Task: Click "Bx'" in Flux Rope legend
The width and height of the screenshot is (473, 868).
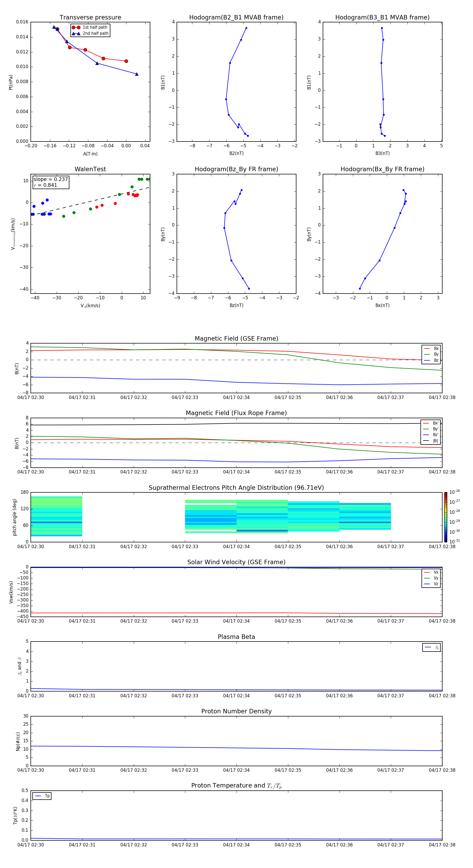Action: pyautogui.click(x=431, y=423)
